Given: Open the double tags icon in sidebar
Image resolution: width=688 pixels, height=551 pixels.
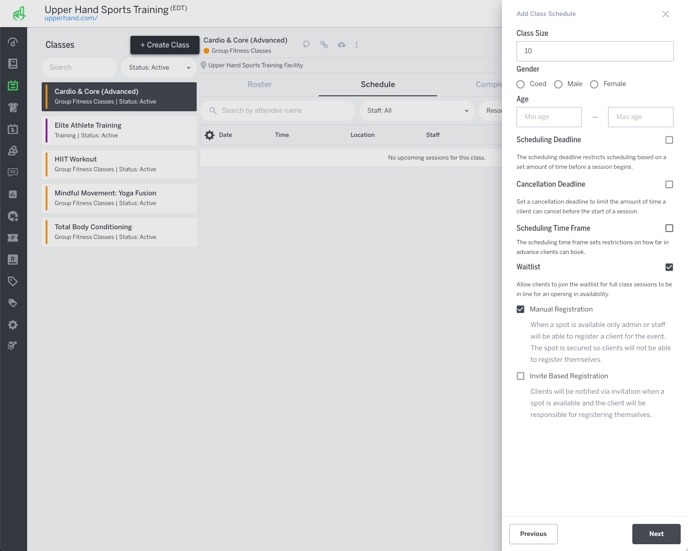Looking at the screenshot, I should coord(13,303).
